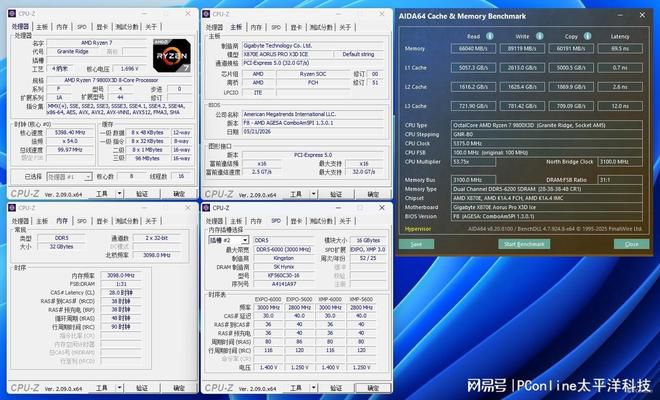Click the model field X870E AORUS PRO X3D ICE
660x400 pixels.
point(287,54)
